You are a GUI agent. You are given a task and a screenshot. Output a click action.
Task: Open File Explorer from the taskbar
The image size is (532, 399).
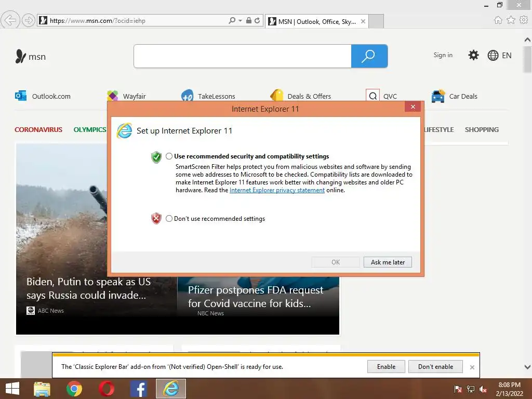tap(42, 389)
